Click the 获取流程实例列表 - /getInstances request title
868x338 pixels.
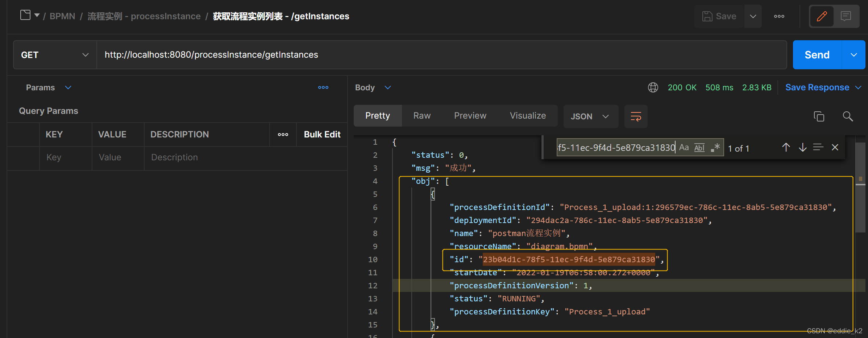[x=281, y=16]
